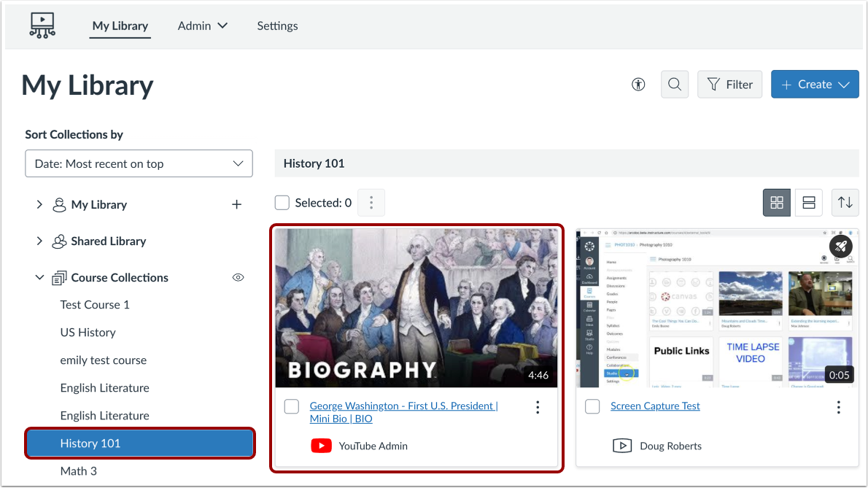
Task: Open bulk actions kebab menu near Selected count
Action: (x=371, y=202)
